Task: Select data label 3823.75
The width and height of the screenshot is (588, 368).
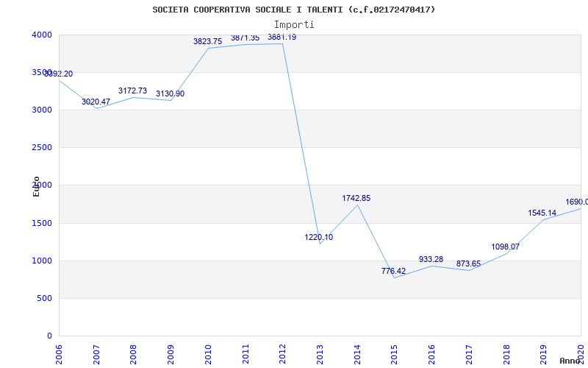Action: coord(208,42)
